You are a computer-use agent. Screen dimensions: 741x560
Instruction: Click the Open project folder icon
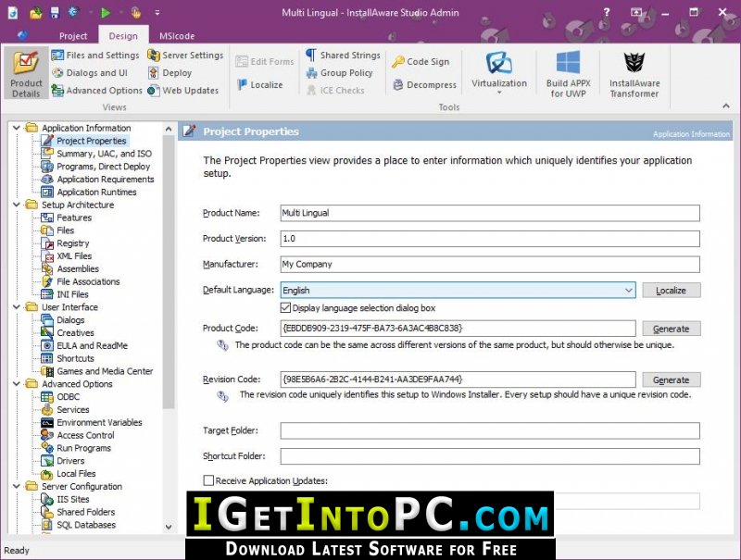coord(36,13)
